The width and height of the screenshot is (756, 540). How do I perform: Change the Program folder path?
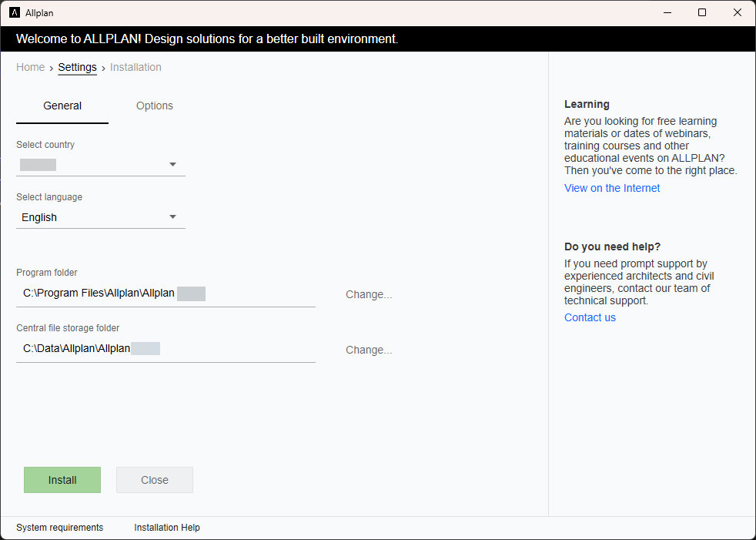pyautogui.click(x=369, y=294)
